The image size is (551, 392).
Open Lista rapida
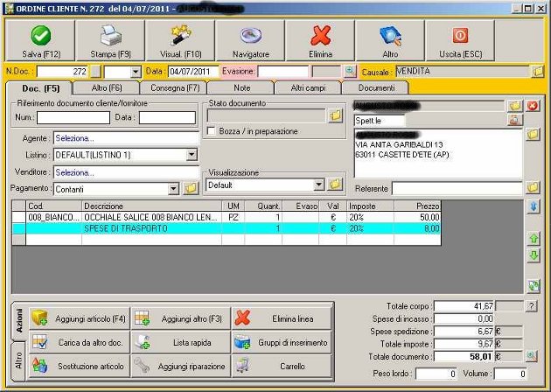[181, 342]
